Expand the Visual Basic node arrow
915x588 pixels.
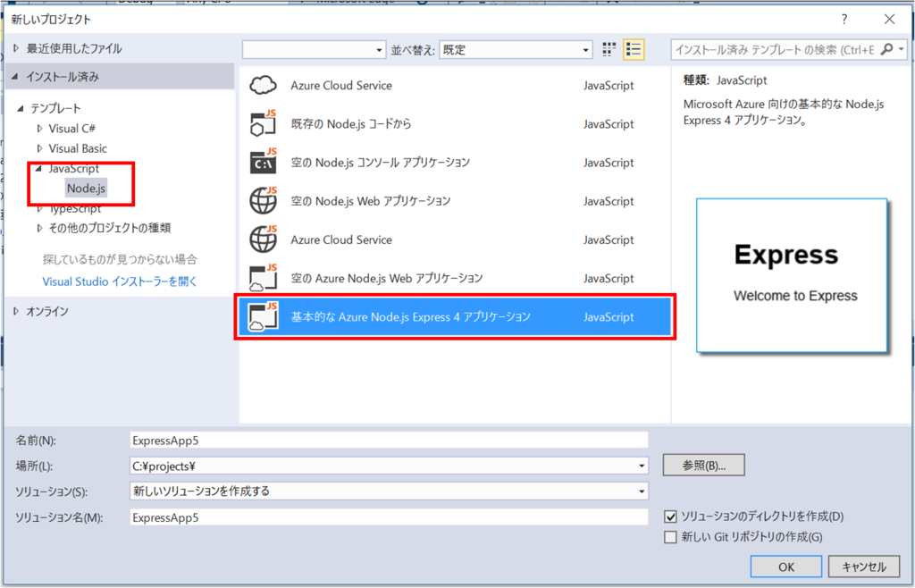[39, 148]
